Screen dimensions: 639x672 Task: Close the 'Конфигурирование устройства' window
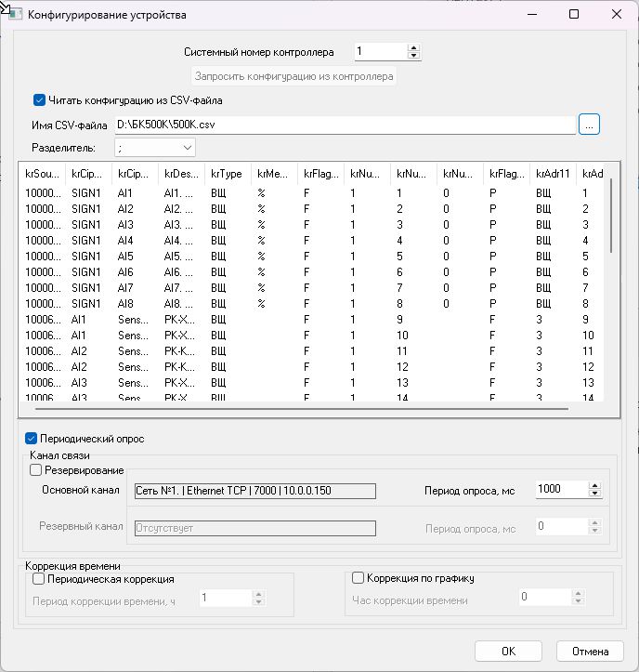click(617, 14)
